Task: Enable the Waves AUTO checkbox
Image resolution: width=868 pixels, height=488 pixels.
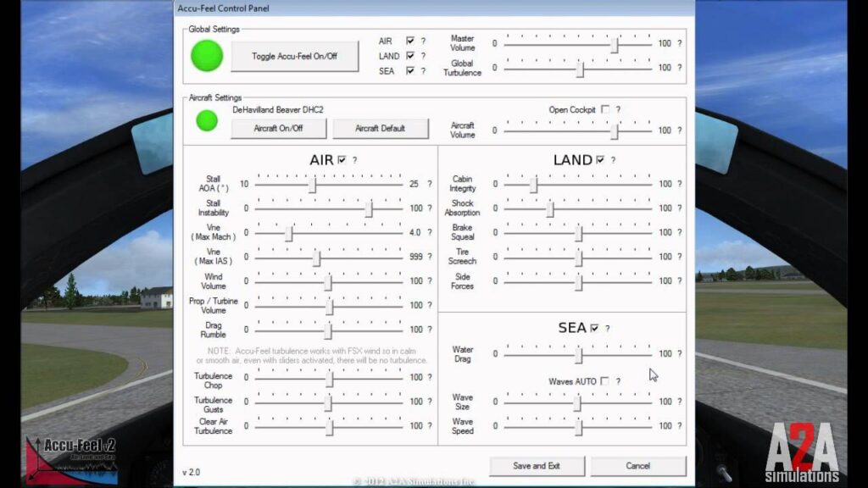Action: 604,381
